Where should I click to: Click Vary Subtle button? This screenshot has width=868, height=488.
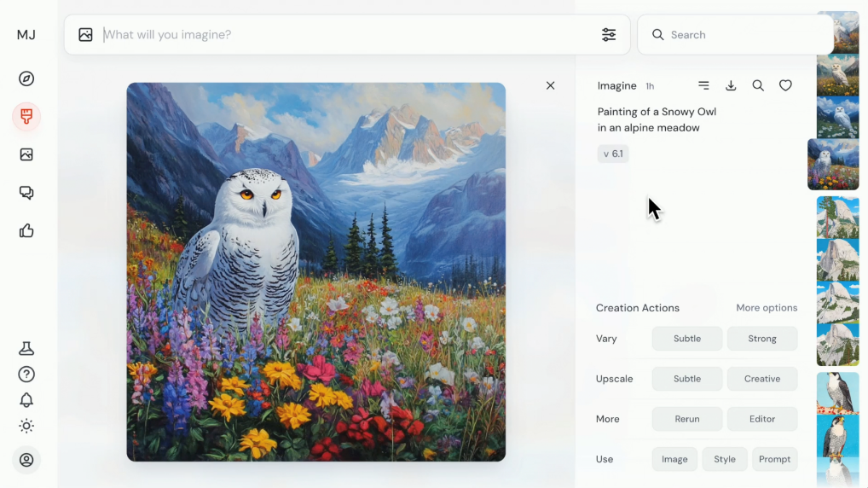coord(687,339)
